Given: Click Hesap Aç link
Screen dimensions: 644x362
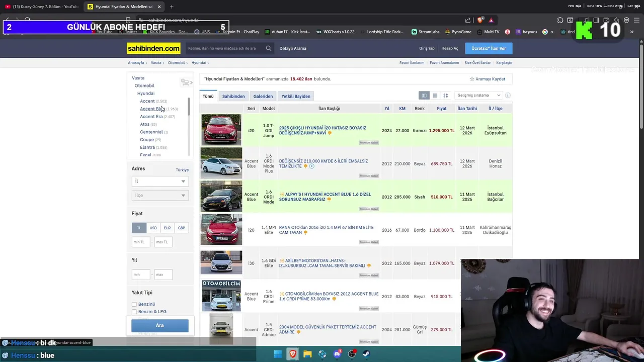Looking at the screenshot, I should 450,48.
